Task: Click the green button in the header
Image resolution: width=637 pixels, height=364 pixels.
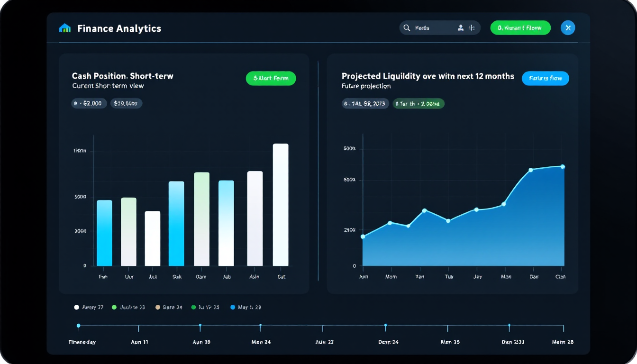Action: click(x=520, y=28)
